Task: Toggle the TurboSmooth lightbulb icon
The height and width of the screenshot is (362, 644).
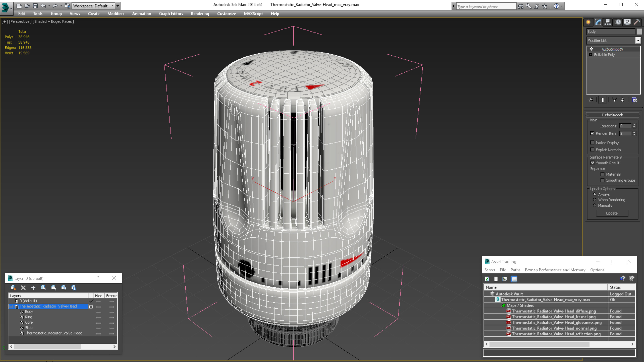Action: point(591,49)
